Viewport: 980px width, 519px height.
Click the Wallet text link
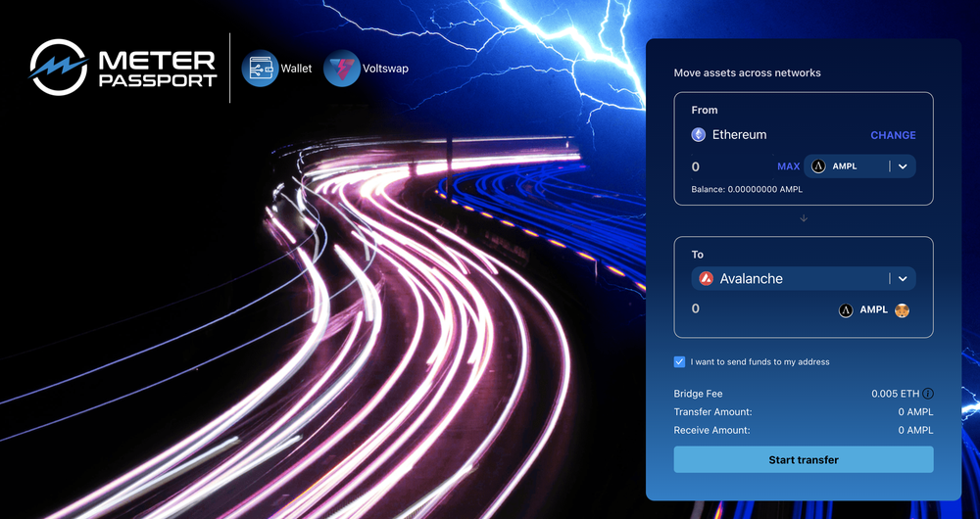[x=296, y=69]
